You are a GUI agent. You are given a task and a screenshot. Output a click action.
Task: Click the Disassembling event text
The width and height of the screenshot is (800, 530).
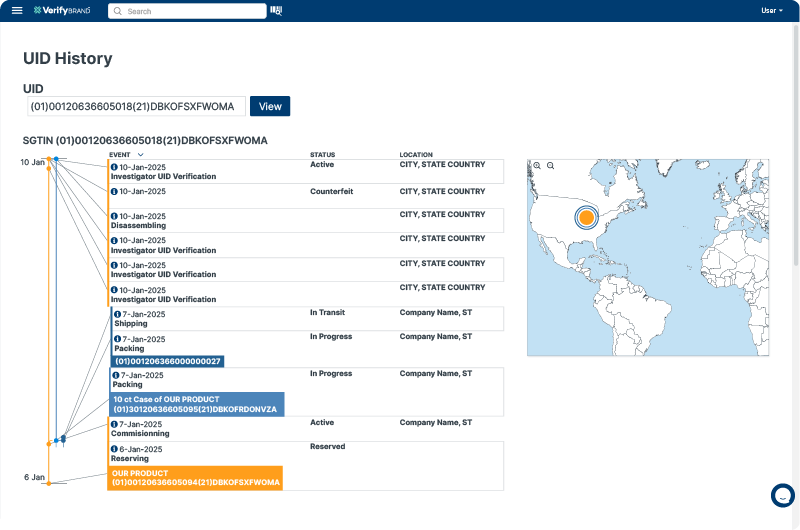138,225
